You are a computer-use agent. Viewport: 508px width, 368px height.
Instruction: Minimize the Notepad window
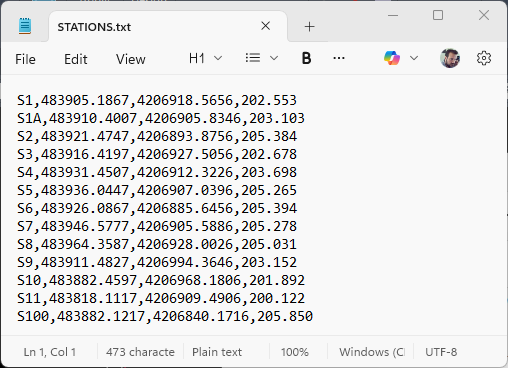pos(393,15)
